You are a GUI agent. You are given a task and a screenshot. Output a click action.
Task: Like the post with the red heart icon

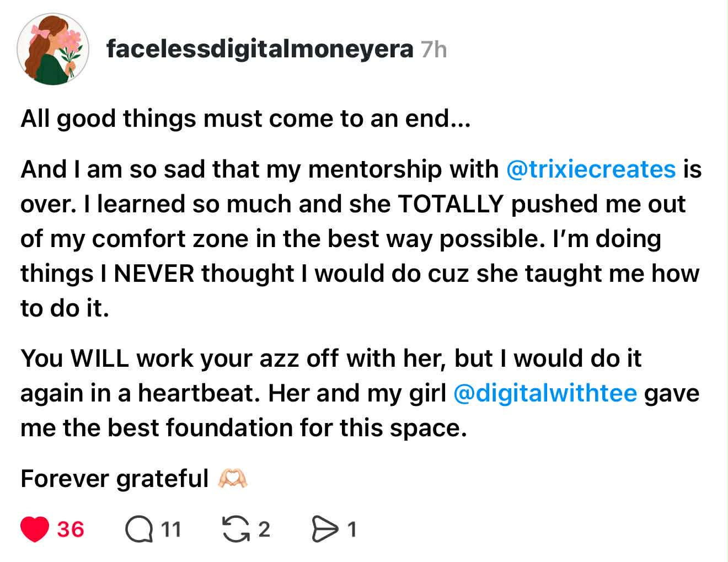point(35,529)
